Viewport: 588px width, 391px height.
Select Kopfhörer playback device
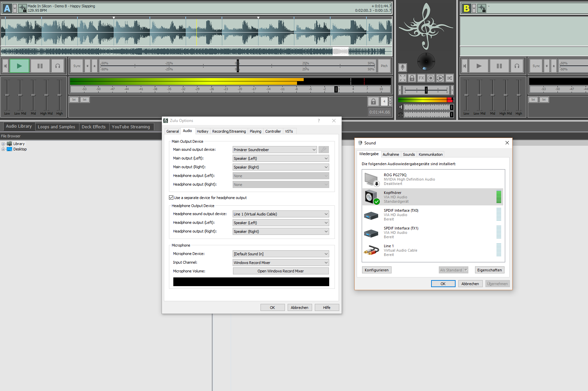tap(433, 197)
